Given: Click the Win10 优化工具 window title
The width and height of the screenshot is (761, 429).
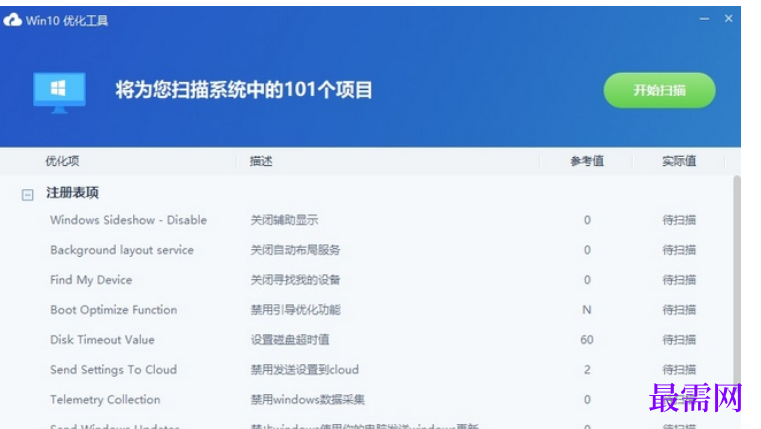Looking at the screenshot, I should (x=67, y=20).
